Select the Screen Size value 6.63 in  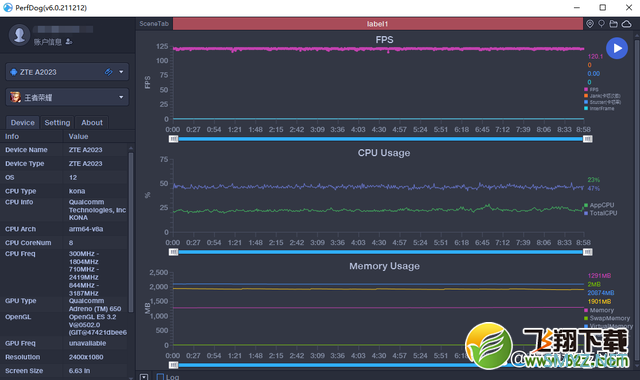coord(79,371)
